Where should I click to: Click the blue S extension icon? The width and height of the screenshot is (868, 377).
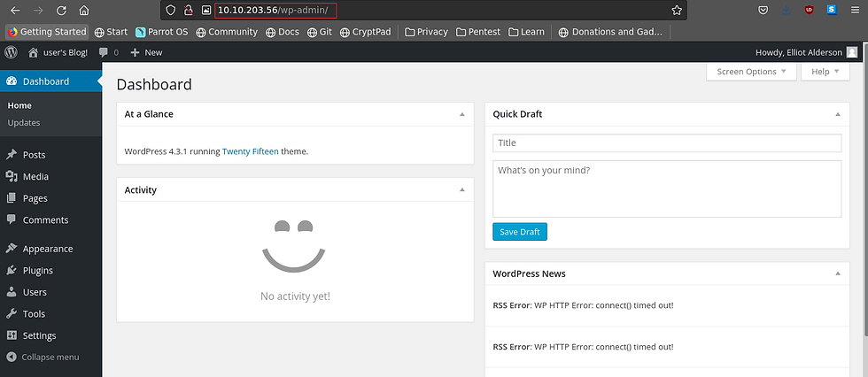pyautogui.click(x=832, y=10)
